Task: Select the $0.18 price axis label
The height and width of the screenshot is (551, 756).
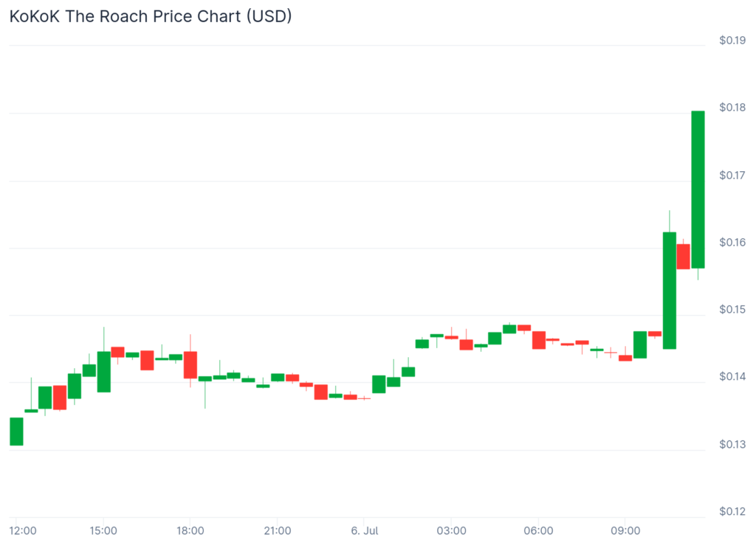Action: click(732, 108)
